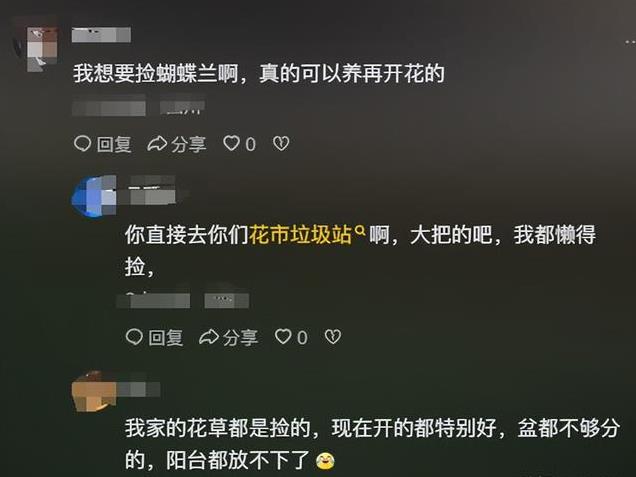Open the 花市垃圾站 search link
Viewport: 636px width, 477px height.
pyautogui.click(x=300, y=234)
